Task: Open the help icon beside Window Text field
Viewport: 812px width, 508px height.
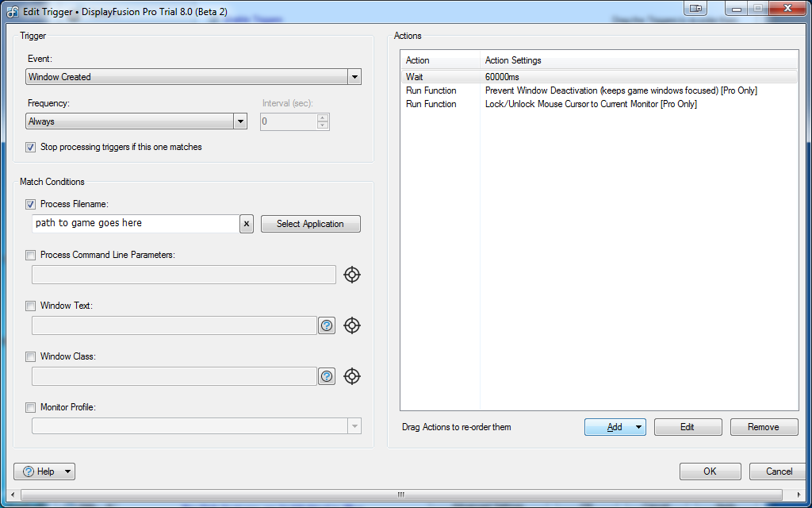Action: (x=327, y=325)
